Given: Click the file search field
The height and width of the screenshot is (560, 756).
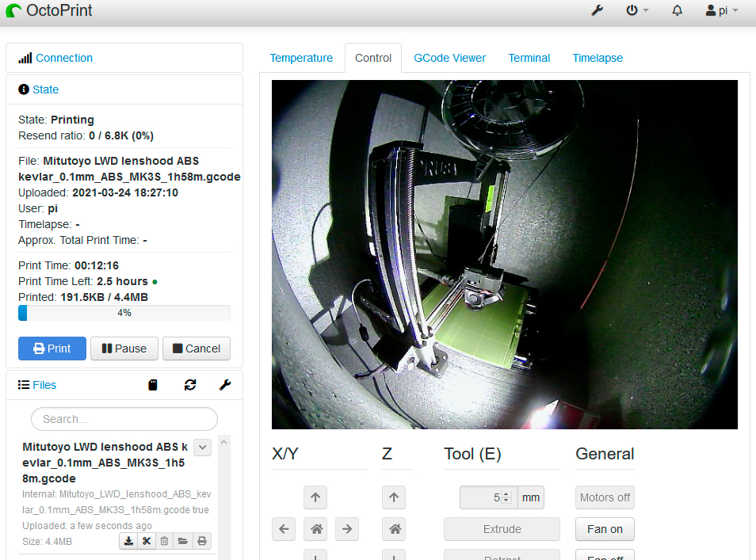Looking at the screenshot, I should tap(124, 419).
